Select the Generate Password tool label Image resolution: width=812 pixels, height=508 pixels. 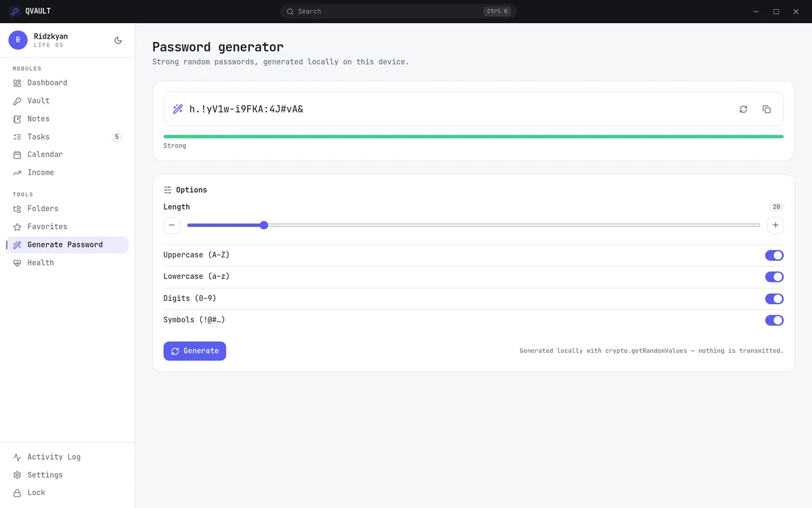pos(65,245)
